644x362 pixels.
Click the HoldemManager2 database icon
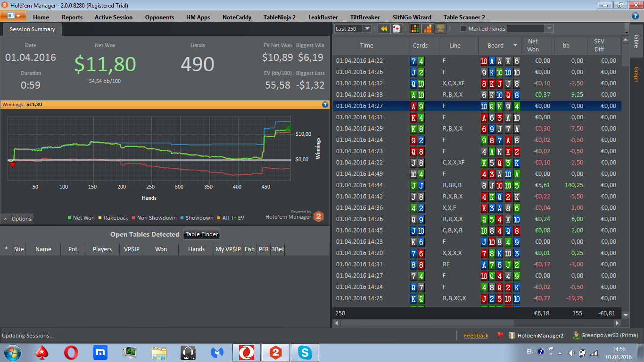(x=512, y=336)
